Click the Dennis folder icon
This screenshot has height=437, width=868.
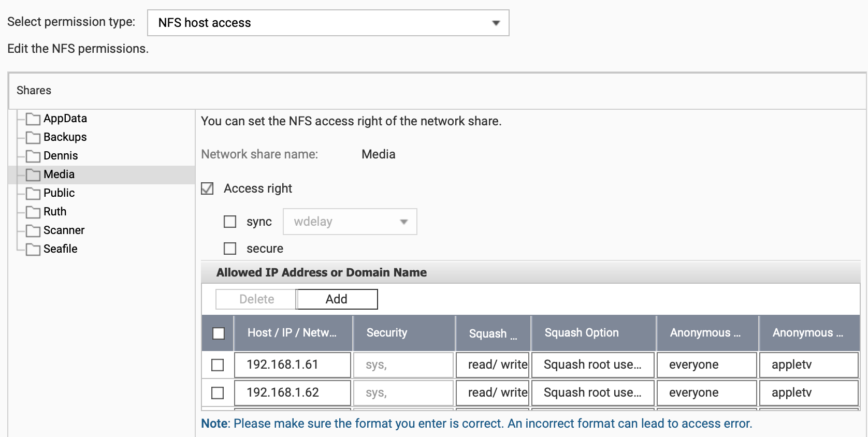[33, 156]
